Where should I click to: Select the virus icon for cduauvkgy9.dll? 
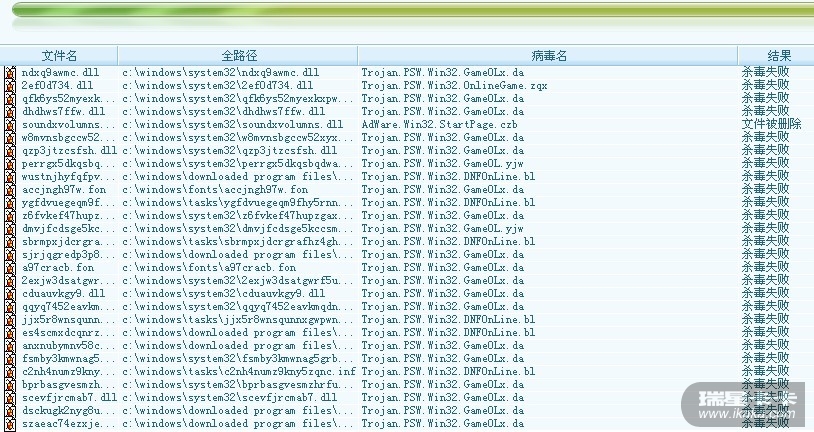[10, 293]
